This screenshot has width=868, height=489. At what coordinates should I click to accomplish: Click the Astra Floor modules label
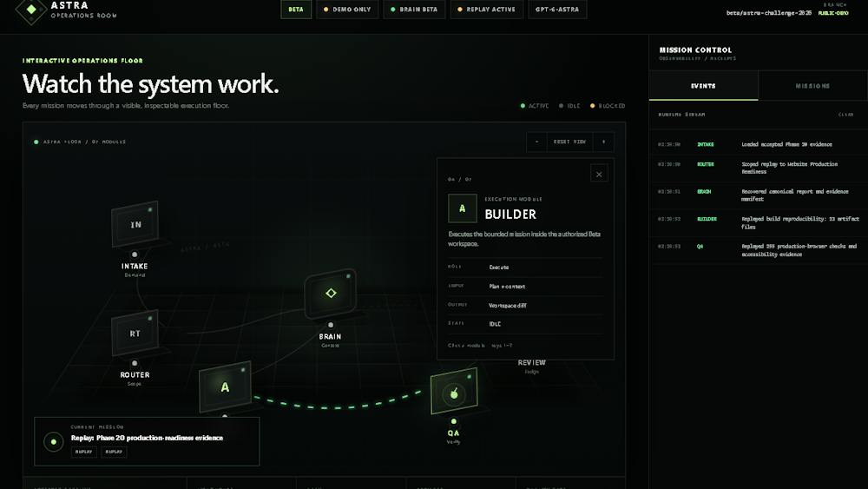[85, 142]
